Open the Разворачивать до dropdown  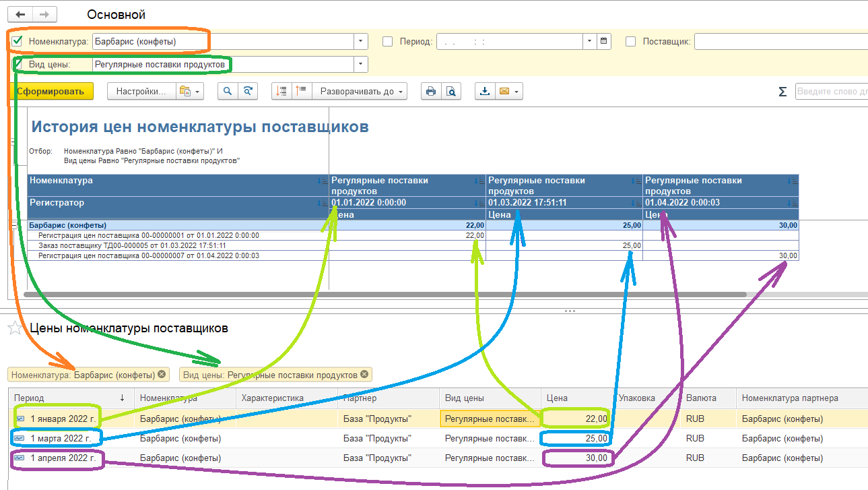pyautogui.click(x=362, y=92)
